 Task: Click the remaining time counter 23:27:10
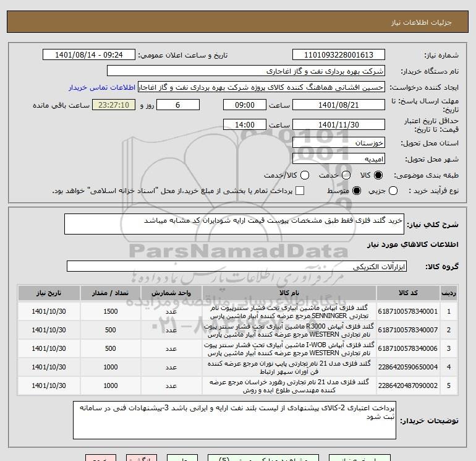coord(114,105)
